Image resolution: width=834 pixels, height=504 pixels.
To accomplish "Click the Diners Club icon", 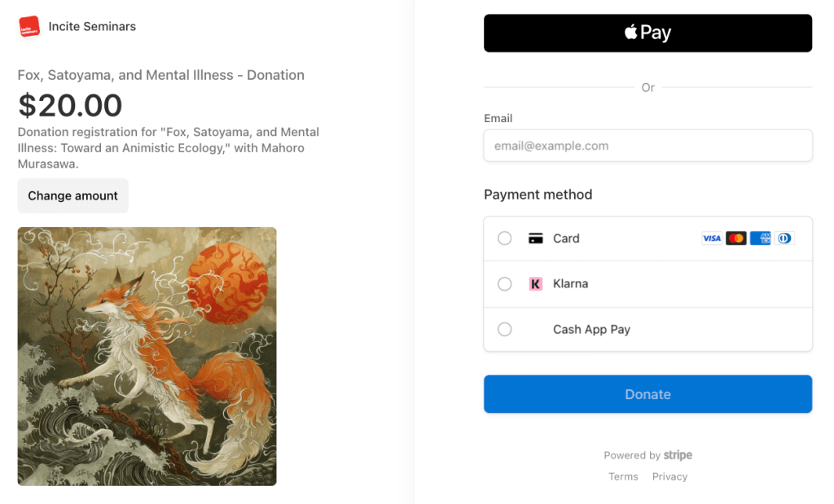I will [784, 239].
